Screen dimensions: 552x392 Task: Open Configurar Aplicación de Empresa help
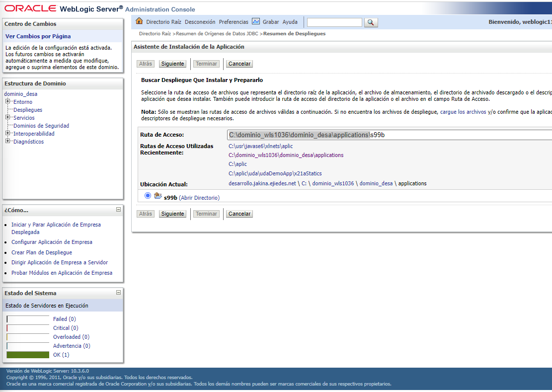[x=52, y=242]
